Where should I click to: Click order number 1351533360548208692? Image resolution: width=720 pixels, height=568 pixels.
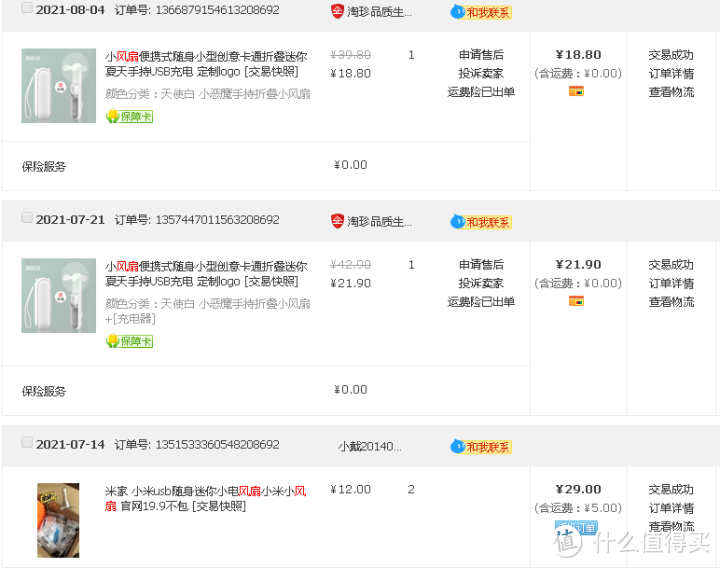click(x=218, y=444)
